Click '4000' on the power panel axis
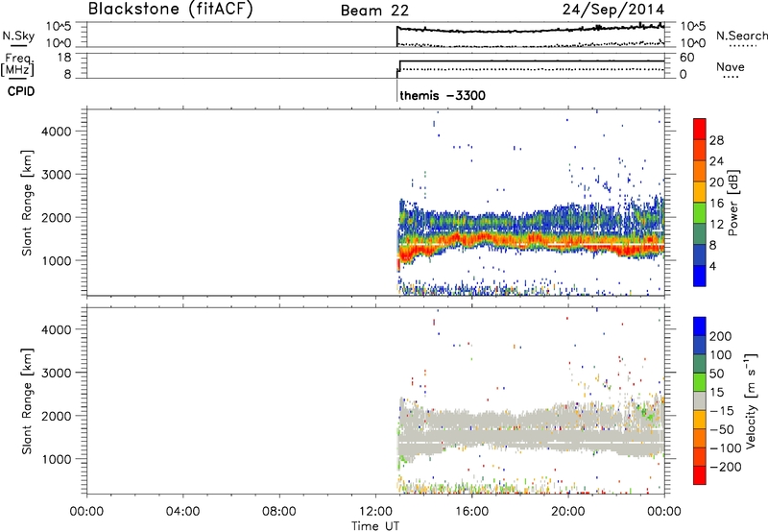Viewport: 768px width, 532px height. pyautogui.click(x=56, y=132)
